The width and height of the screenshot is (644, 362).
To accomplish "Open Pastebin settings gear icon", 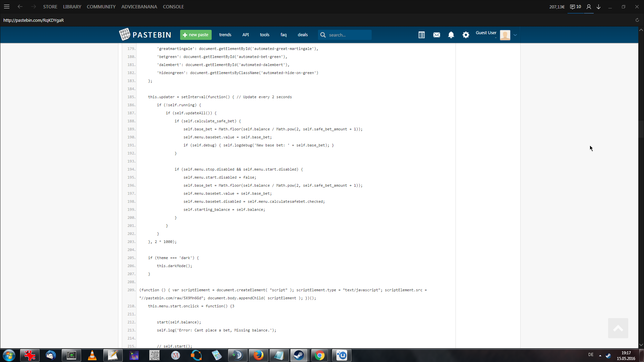I will pos(466,35).
